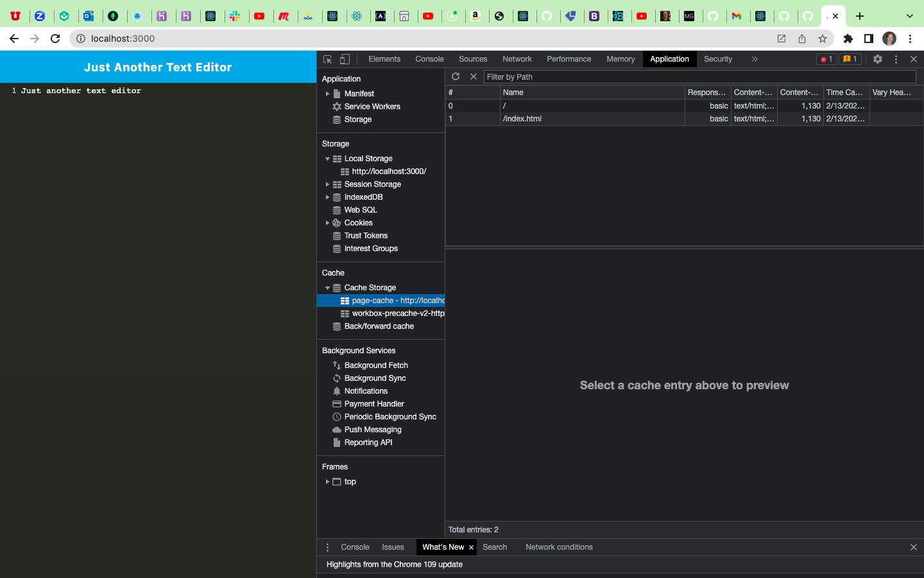Switch drawer to Search tab
The width and height of the screenshot is (924, 578).
click(495, 547)
